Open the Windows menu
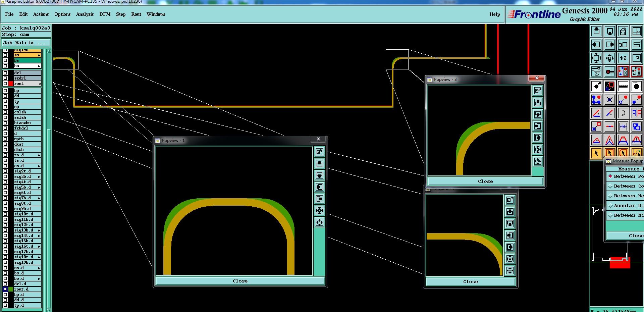The width and height of the screenshot is (644, 312). 156,14
